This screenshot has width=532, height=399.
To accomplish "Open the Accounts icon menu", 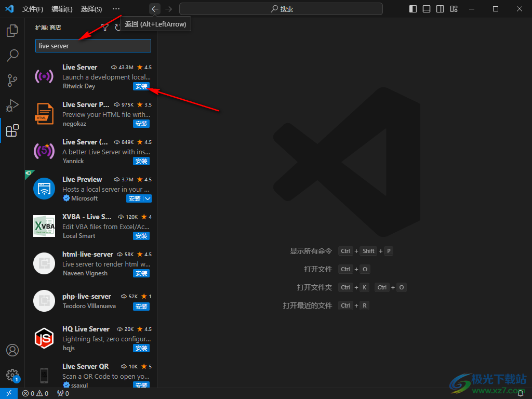I will tap(12, 350).
